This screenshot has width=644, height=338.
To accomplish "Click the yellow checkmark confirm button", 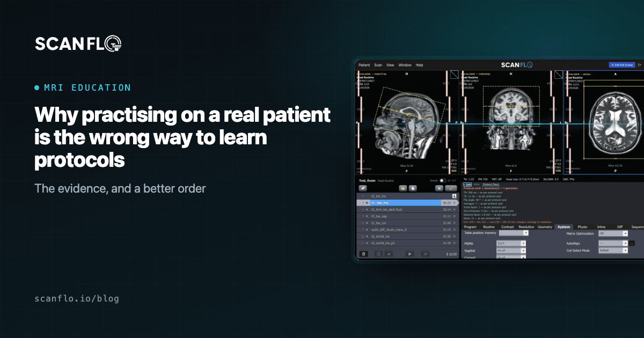I will [451, 188].
